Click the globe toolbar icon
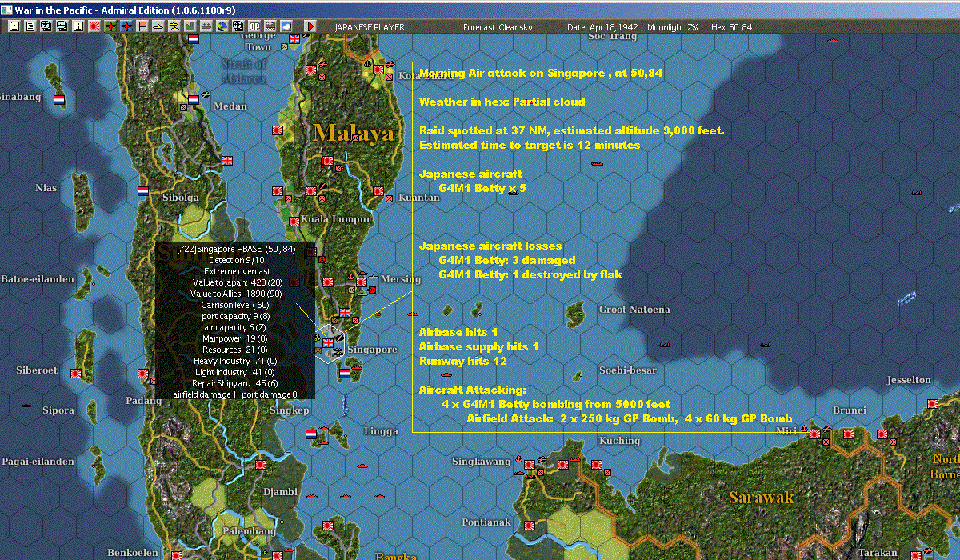The width and height of the screenshot is (960, 560). [222, 26]
